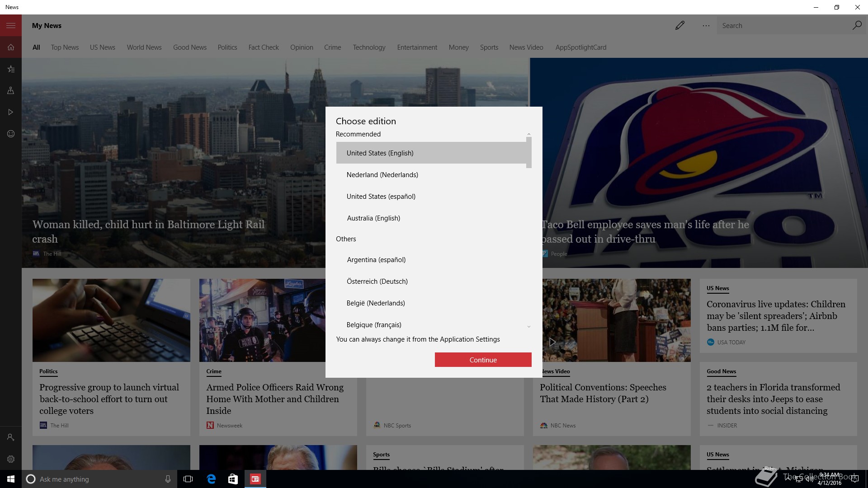Open Task View on taskbar
This screenshot has height=488, width=868.
tap(188, 479)
